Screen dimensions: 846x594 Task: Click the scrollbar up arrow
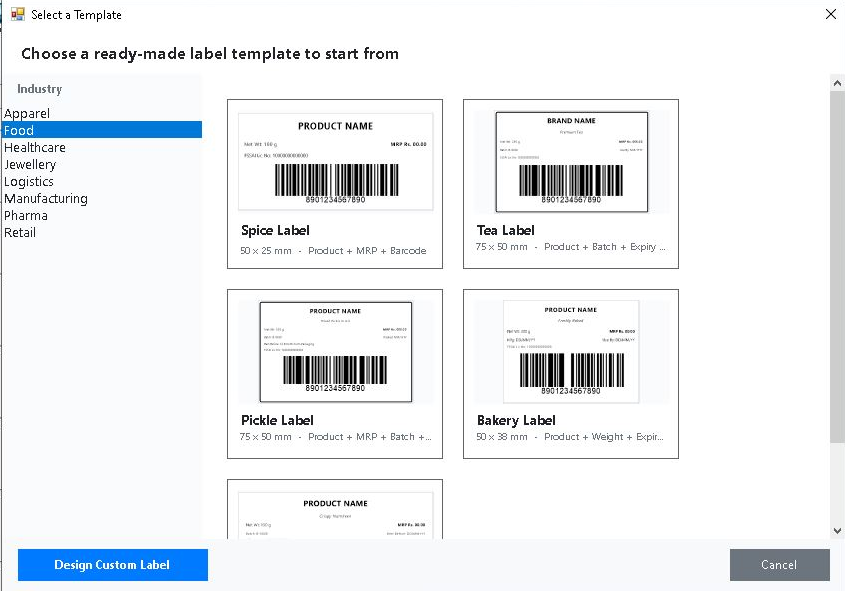click(x=837, y=83)
